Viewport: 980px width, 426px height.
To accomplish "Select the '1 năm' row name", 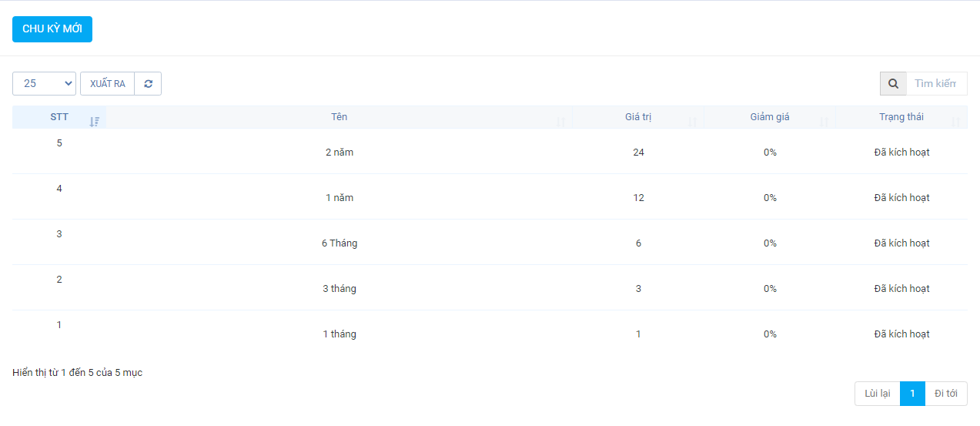I will pyautogui.click(x=339, y=198).
